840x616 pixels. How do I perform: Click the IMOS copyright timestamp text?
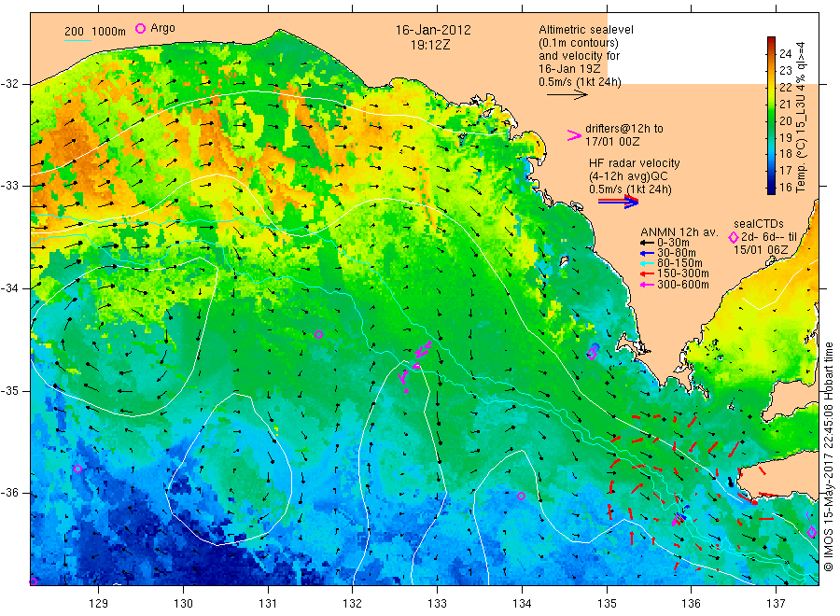[829, 457]
